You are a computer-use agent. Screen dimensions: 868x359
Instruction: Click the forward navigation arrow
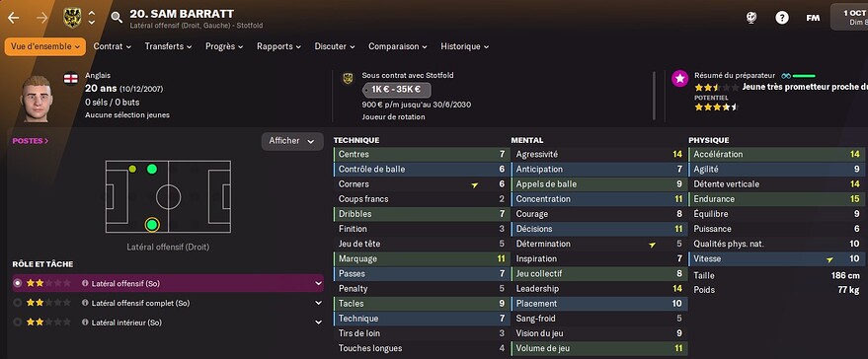click(42, 18)
